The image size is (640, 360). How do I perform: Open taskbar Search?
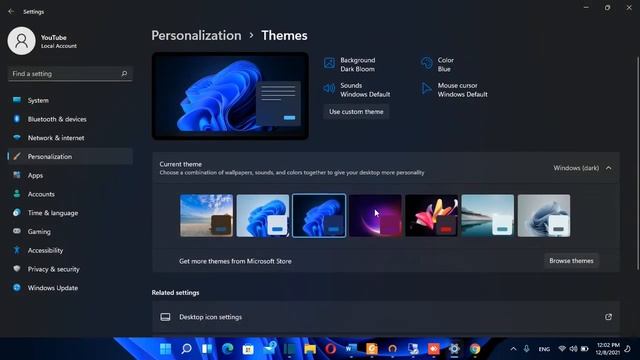click(186, 349)
